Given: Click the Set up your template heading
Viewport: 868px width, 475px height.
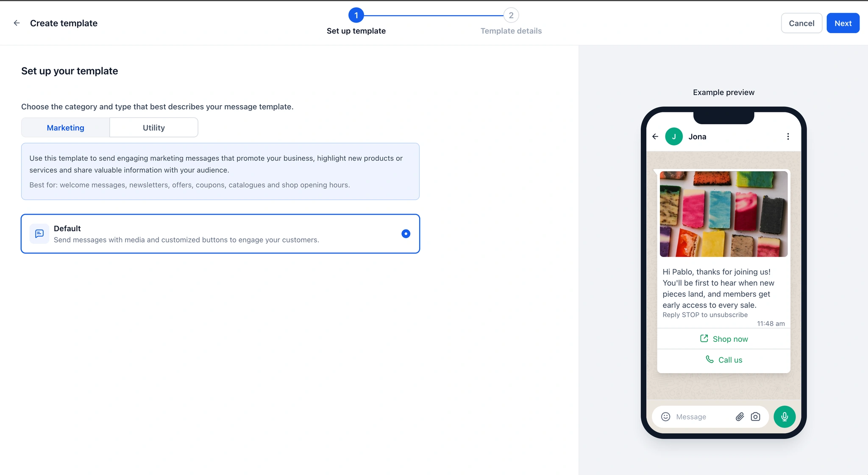Looking at the screenshot, I should click(70, 71).
